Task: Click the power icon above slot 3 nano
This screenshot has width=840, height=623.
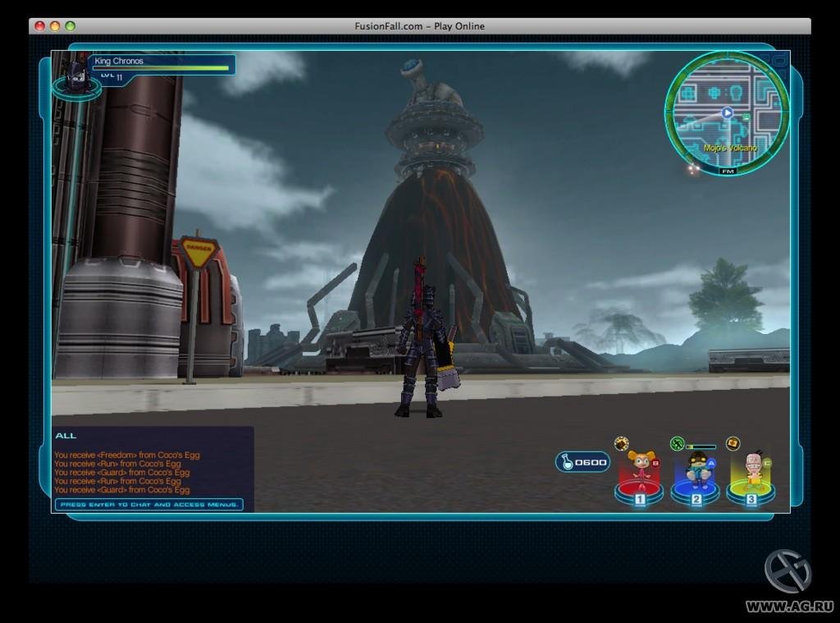Action: tap(733, 443)
